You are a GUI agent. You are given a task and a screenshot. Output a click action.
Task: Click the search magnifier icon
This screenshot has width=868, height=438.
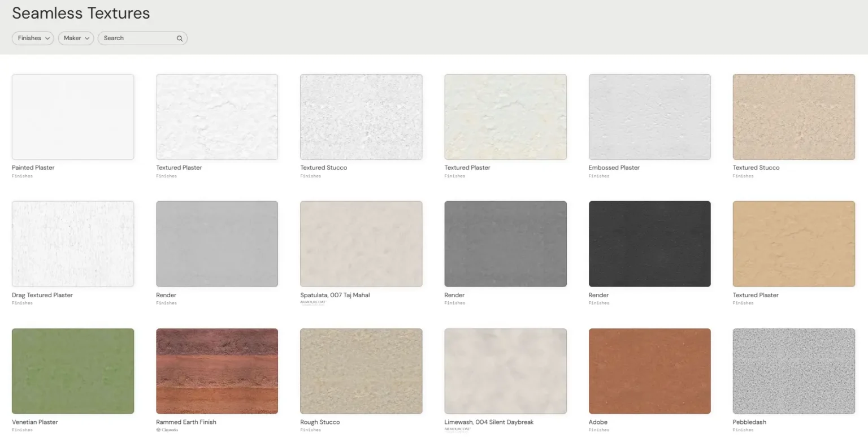pyautogui.click(x=180, y=38)
